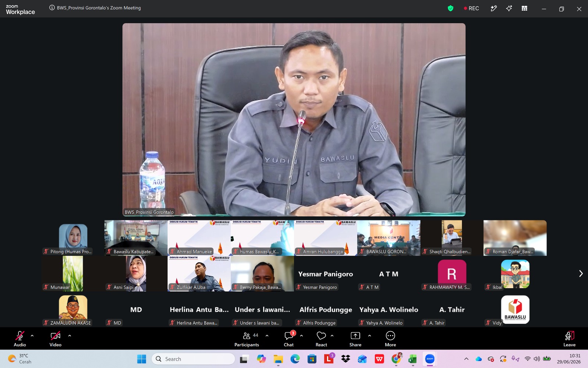Change the view layout with grid icon
The height and width of the screenshot is (368, 588).
click(x=524, y=8)
